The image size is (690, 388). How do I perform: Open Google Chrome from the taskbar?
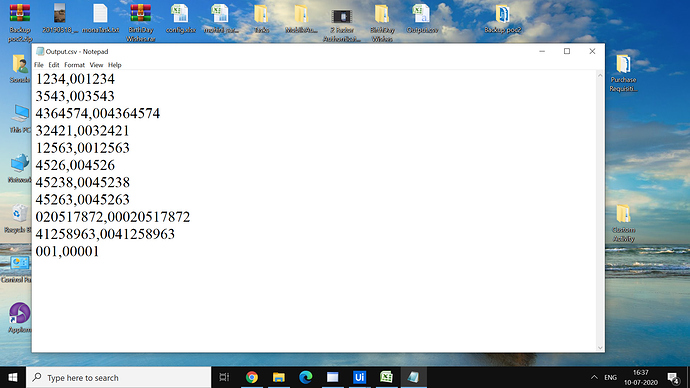[x=252, y=377]
